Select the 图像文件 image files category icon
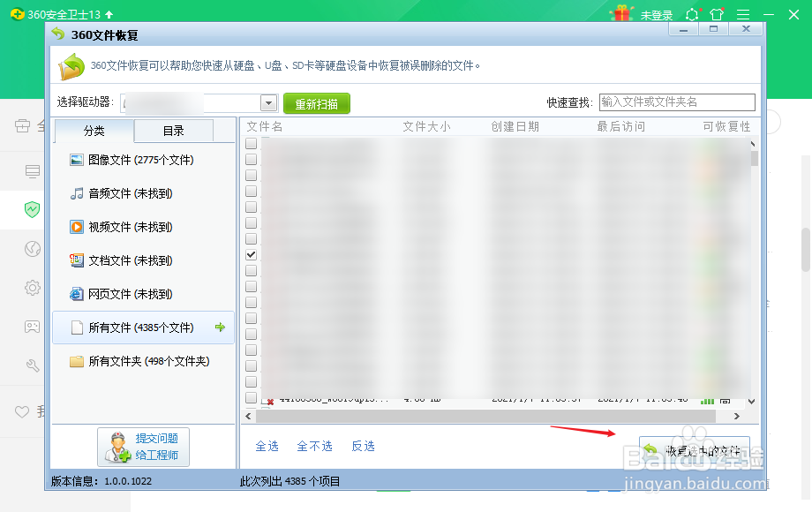The image size is (812, 512). pos(78,160)
